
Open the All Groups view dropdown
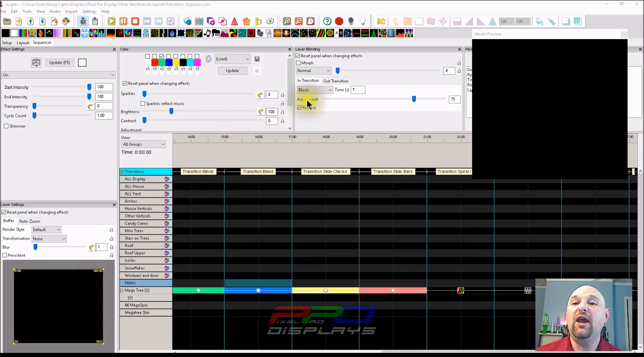pos(143,144)
